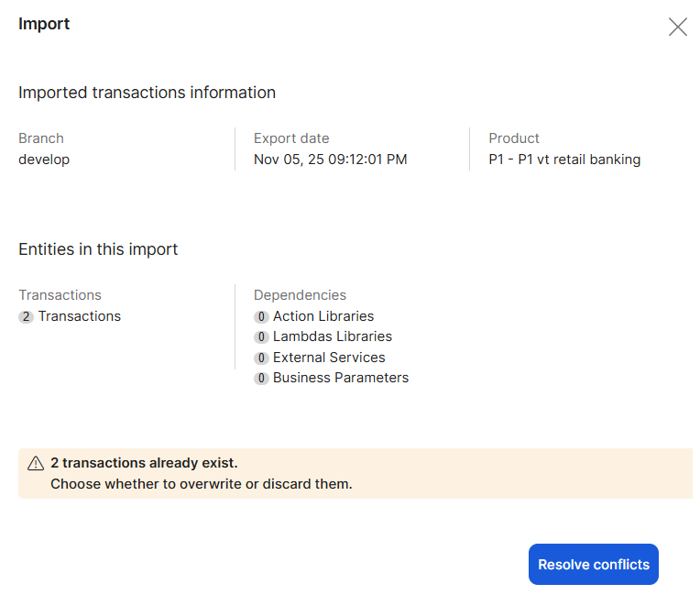This screenshot has height=595, width=700.
Task: Click the Resolve conflicts button
Action: (x=593, y=565)
